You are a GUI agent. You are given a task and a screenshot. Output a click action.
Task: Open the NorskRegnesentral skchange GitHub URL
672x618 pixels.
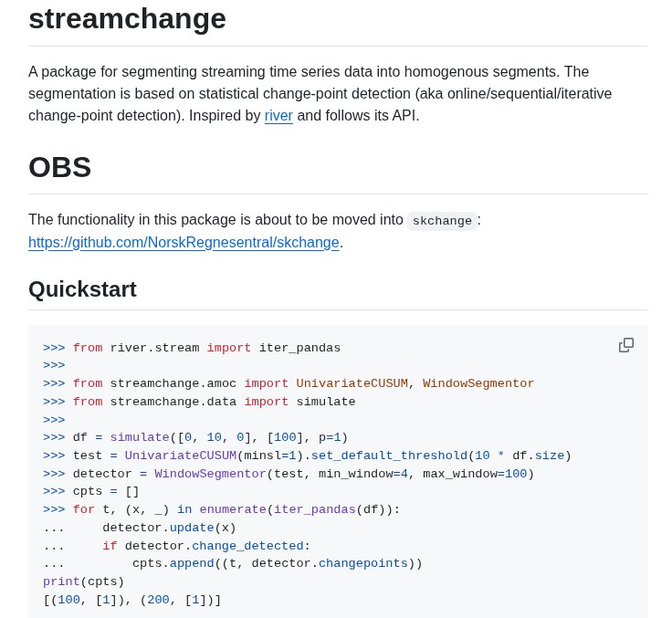point(184,243)
